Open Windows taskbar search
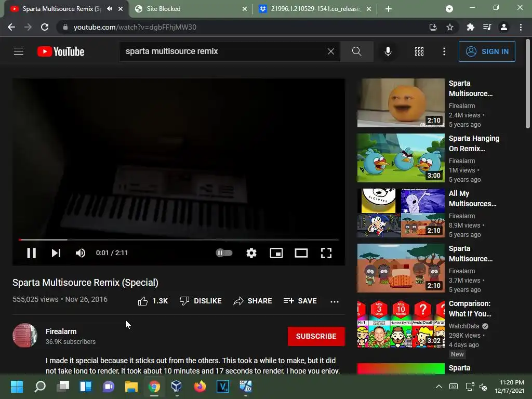The width and height of the screenshot is (532, 399). coord(40,387)
